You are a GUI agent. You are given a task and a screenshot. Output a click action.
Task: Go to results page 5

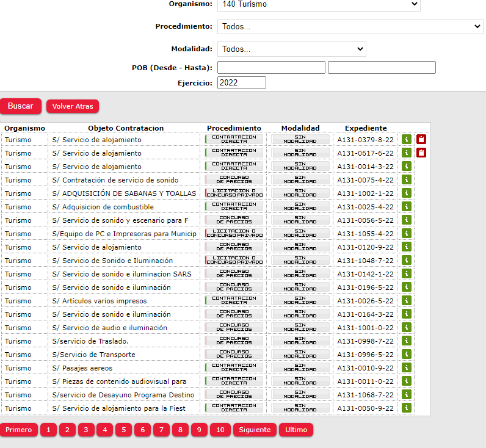(x=124, y=430)
